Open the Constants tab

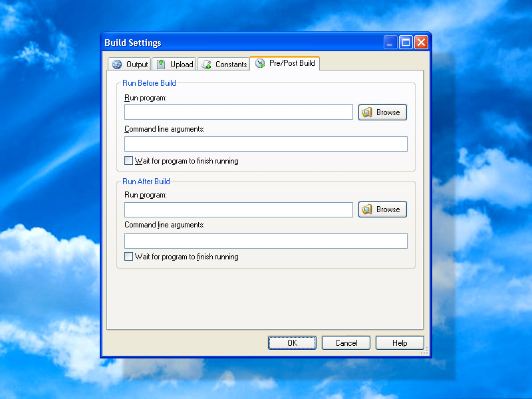(223, 64)
